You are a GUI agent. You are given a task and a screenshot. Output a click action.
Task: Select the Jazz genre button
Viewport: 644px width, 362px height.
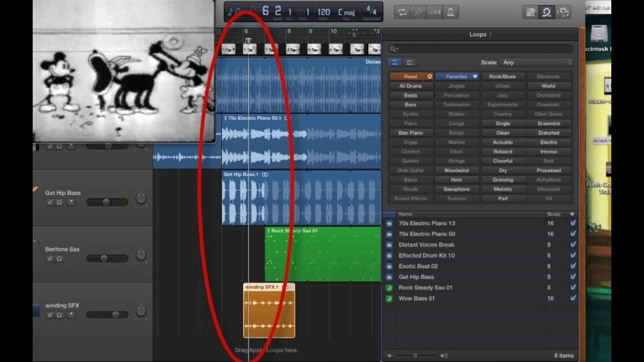pos(502,95)
